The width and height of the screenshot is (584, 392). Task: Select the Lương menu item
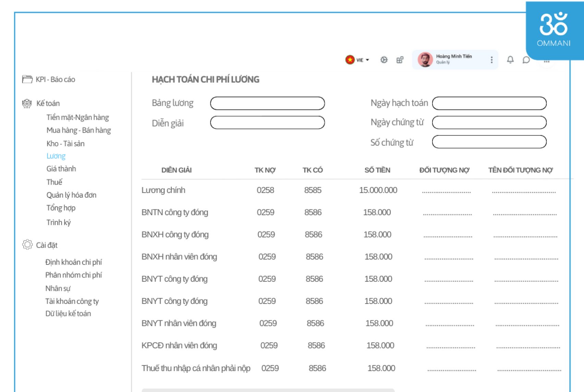[x=56, y=156]
